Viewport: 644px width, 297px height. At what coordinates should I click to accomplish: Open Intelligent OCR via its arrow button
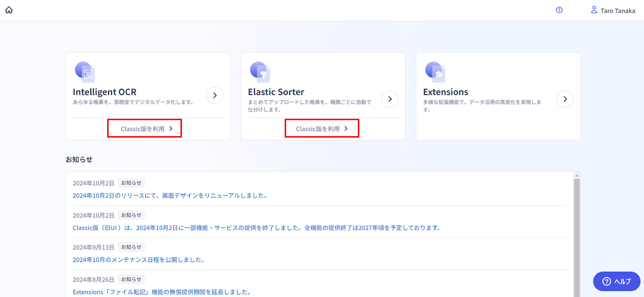215,95
